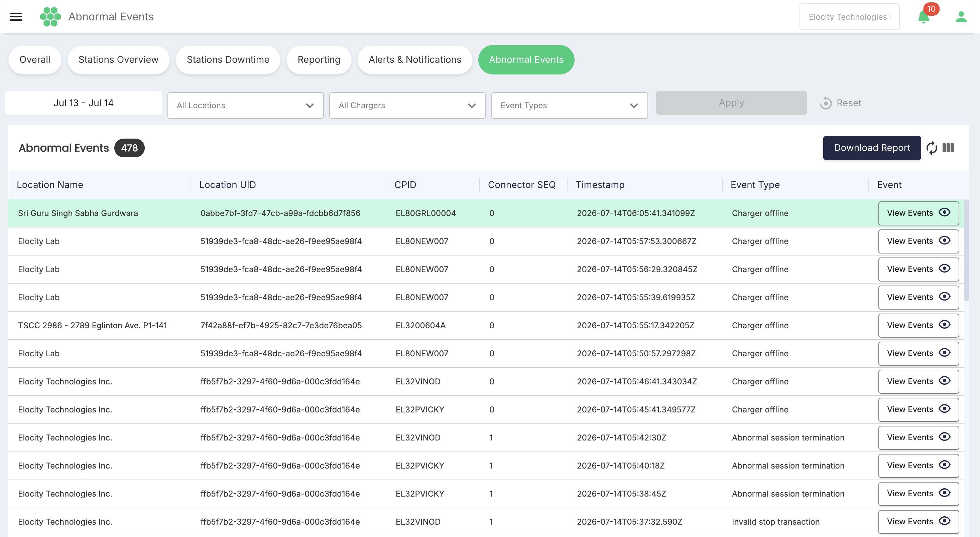
Task: Click eye icon for the 05:38:45 event row
Action: pos(944,494)
